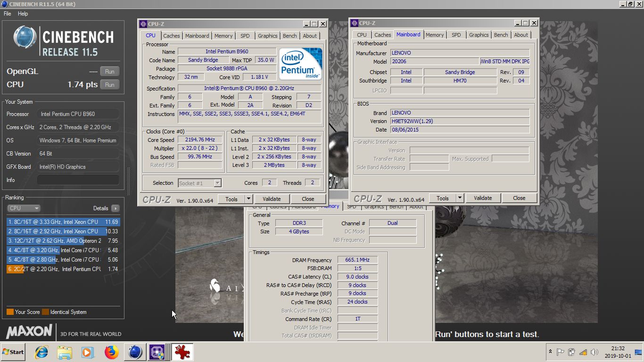Open Memory tab in left CPU-Z
644x362 pixels.
point(223,36)
